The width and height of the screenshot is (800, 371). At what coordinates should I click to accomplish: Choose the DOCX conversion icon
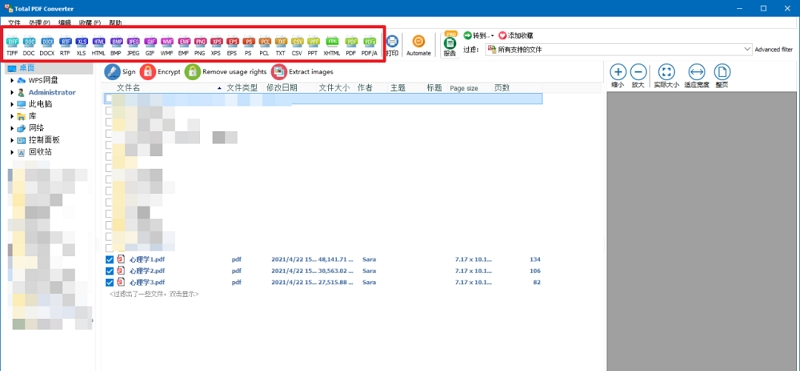pyautogui.click(x=47, y=45)
